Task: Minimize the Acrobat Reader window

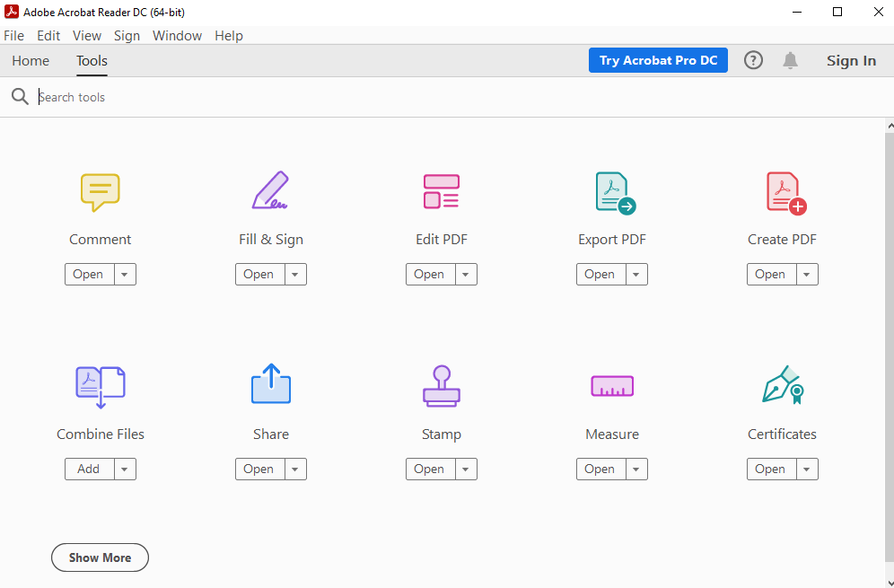Action: 796,12
